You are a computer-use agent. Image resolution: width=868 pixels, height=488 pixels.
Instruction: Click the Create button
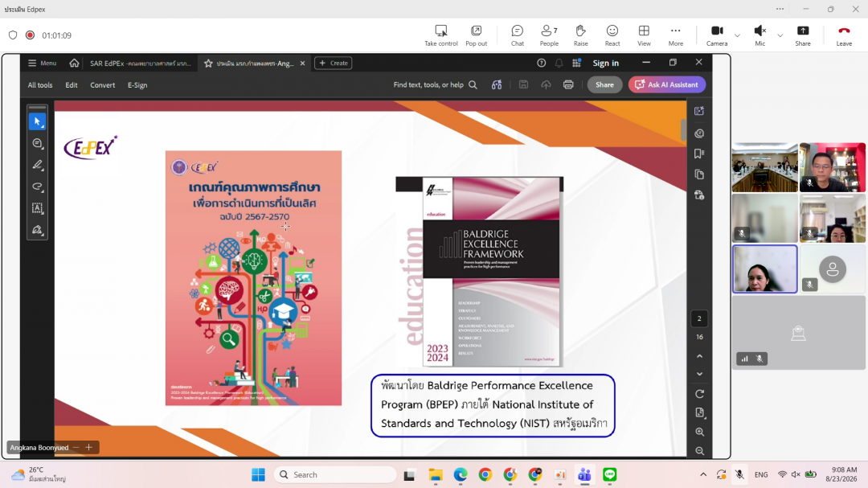(x=334, y=64)
